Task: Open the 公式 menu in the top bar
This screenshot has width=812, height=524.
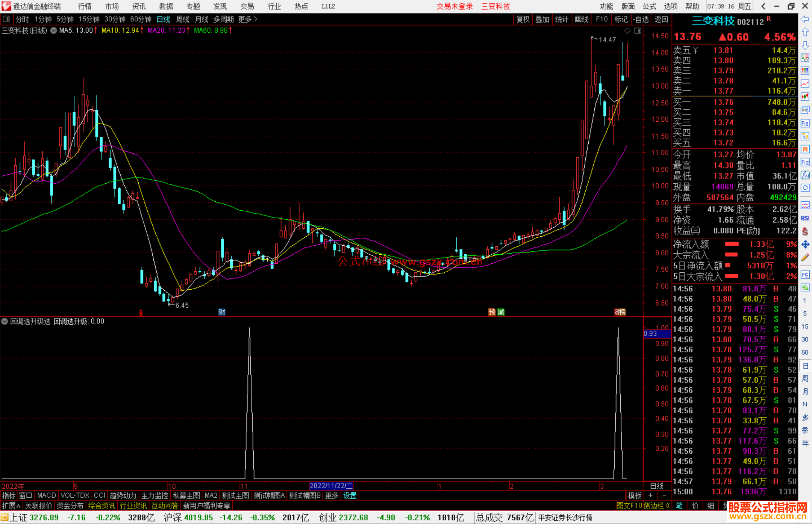Action: 649,6
